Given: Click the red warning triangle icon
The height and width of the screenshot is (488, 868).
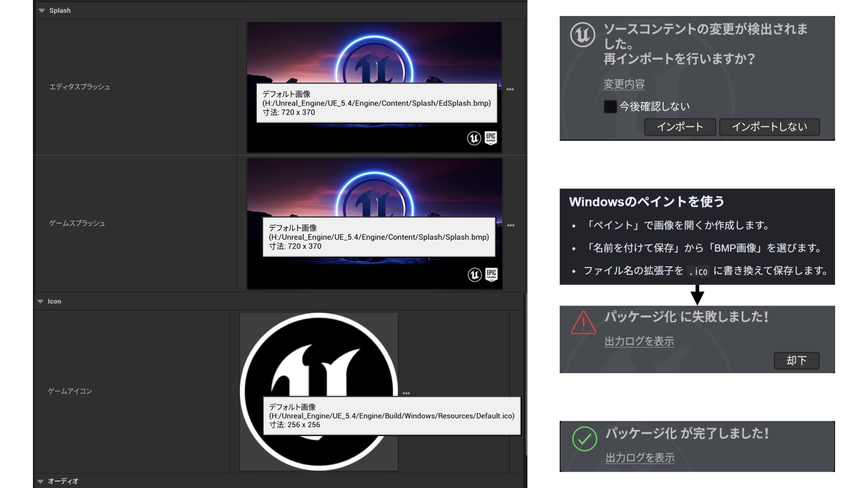Looking at the screenshot, I should click(x=583, y=323).
